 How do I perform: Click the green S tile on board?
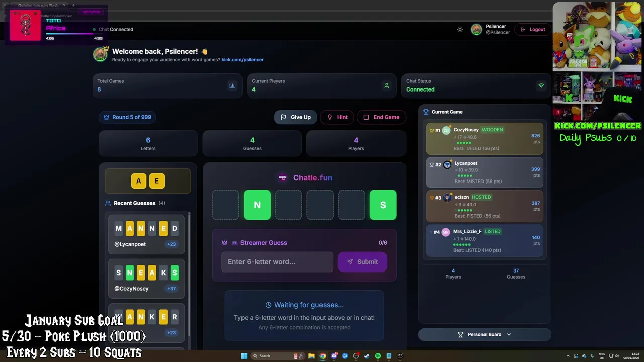[383, 205]
